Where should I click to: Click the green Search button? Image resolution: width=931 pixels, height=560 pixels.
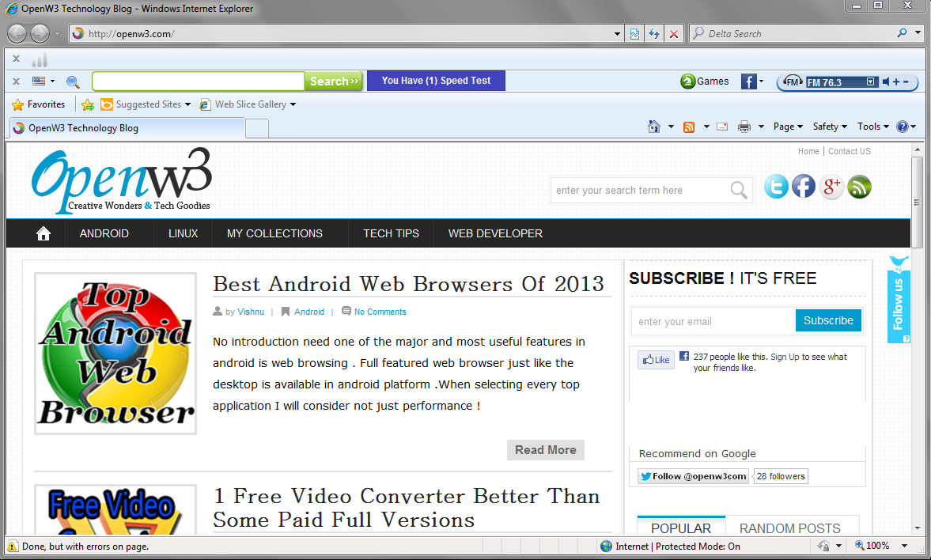334,81
